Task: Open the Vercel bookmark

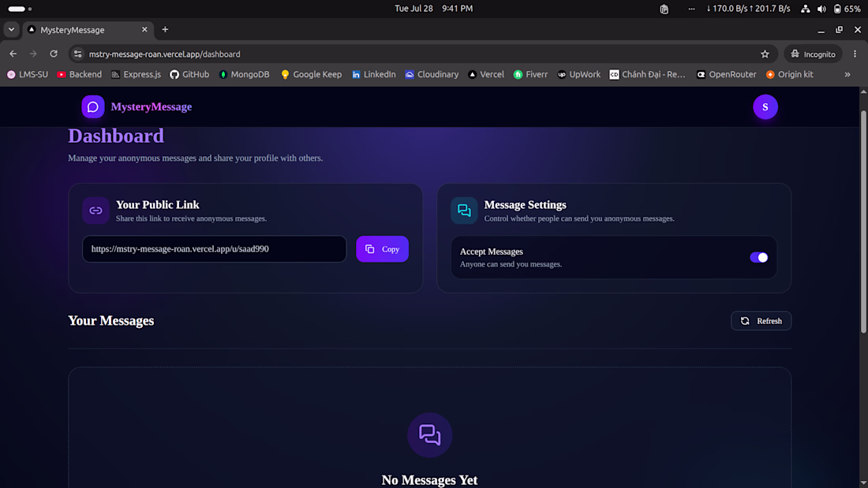Action: (x=486, y=74)
